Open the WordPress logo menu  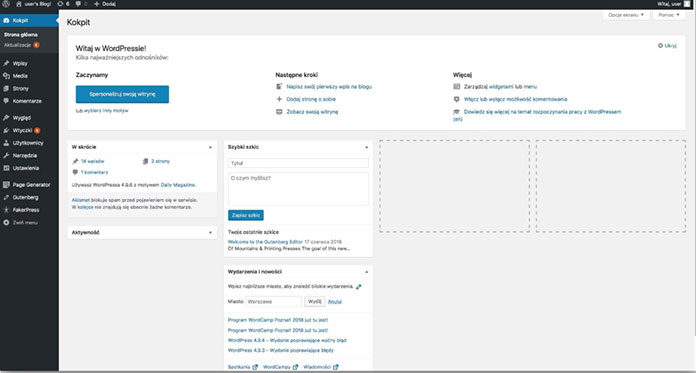point(6,4)
